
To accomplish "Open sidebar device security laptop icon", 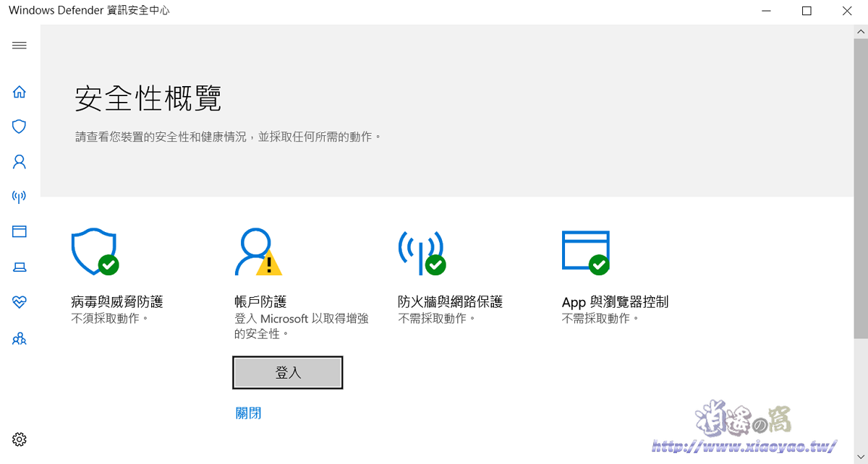I will [x=20, y=267].
